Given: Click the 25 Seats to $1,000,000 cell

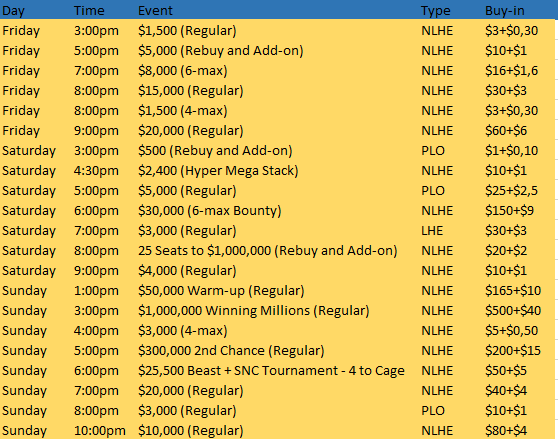Looking at the screenshot, I should tap(268, 250).
